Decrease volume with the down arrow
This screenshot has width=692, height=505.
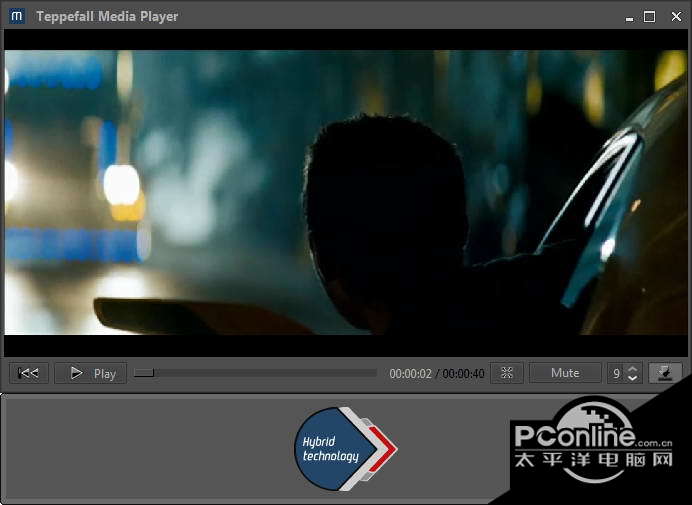tap(632, 379)
